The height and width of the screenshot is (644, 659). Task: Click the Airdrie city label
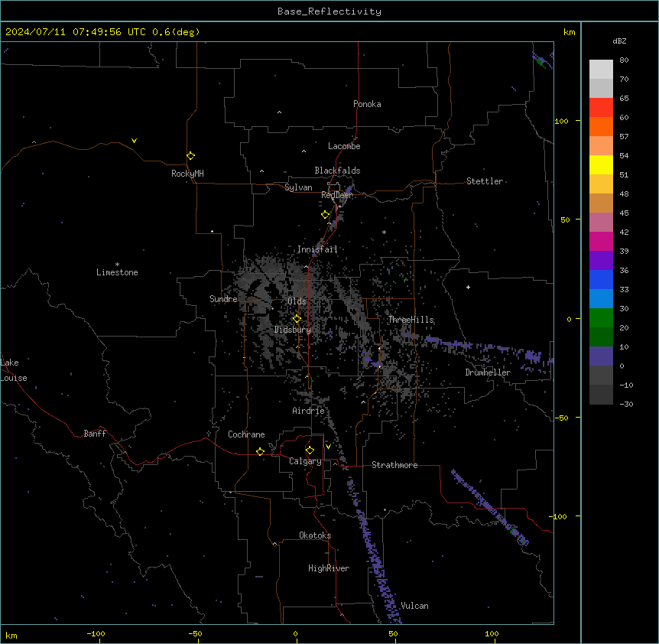pos(308,411)
